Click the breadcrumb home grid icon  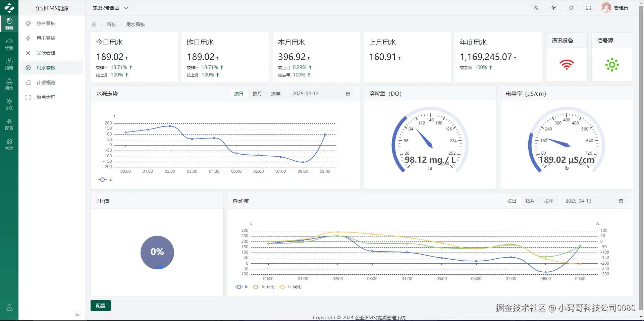94,24
